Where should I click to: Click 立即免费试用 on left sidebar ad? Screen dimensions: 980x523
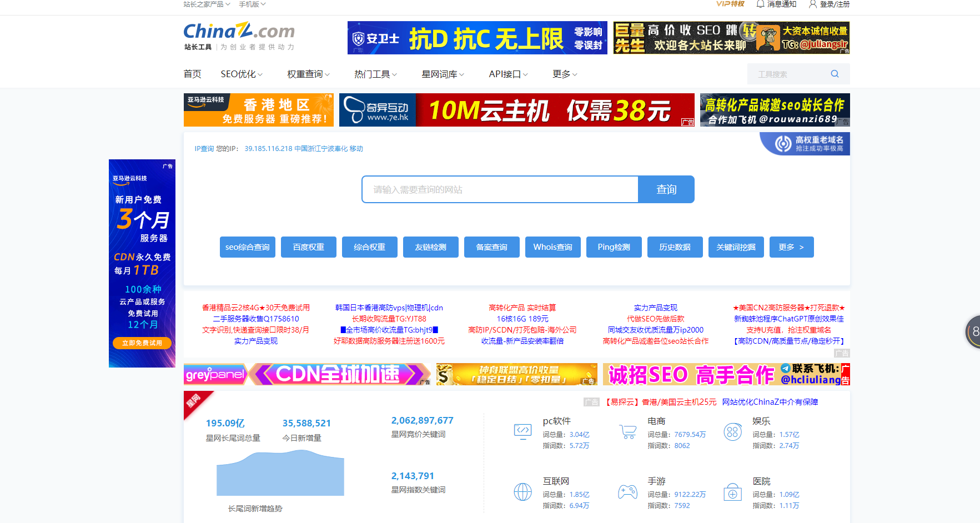[x=142, y=343]
